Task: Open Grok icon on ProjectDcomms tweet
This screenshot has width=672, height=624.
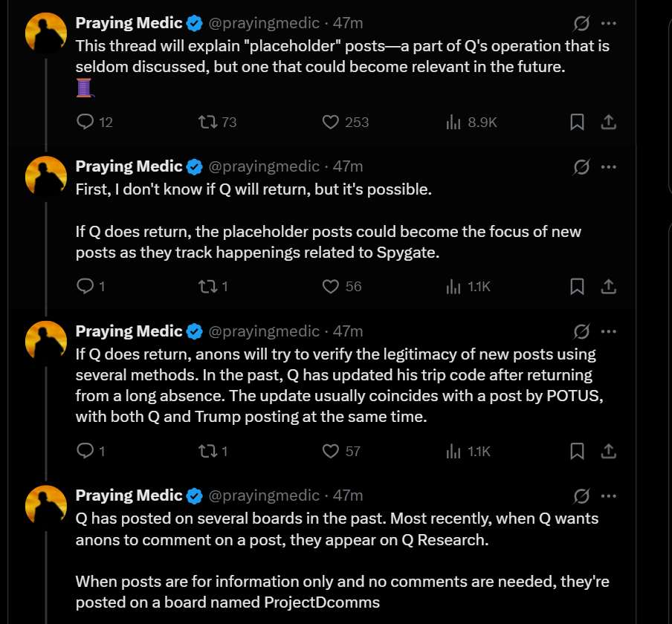Action: 581,495
